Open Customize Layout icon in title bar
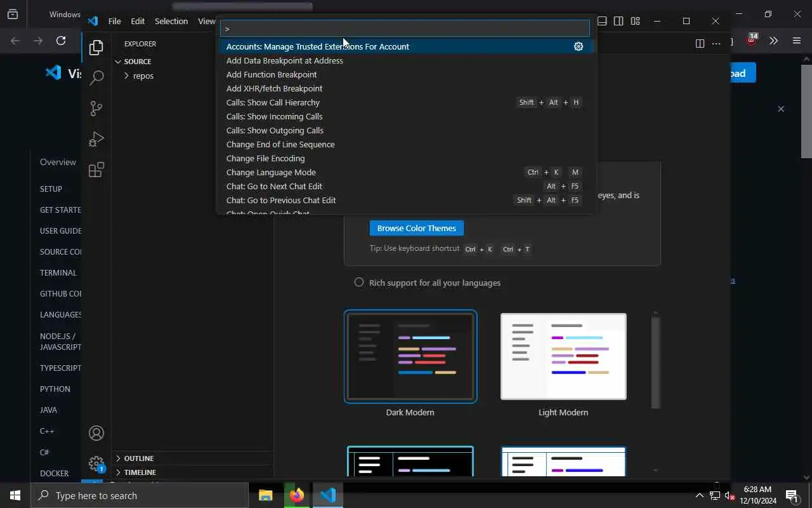The height and width of the screenshot is (508, 812). coord(635,21)
